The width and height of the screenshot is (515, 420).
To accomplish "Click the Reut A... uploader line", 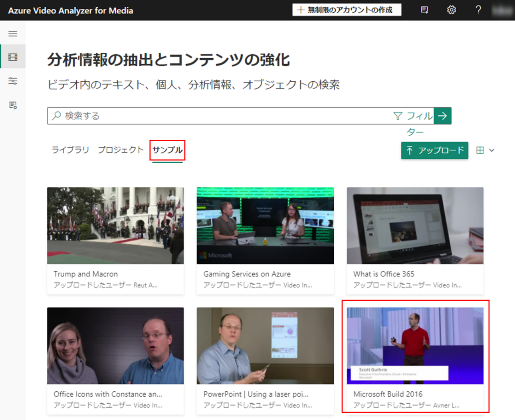I will point(106,285).
